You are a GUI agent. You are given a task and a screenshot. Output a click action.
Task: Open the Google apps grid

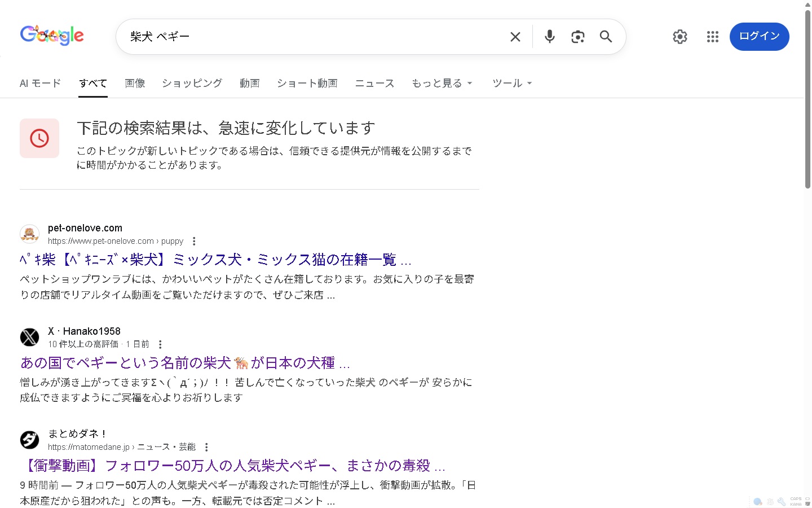click(712, 37)
